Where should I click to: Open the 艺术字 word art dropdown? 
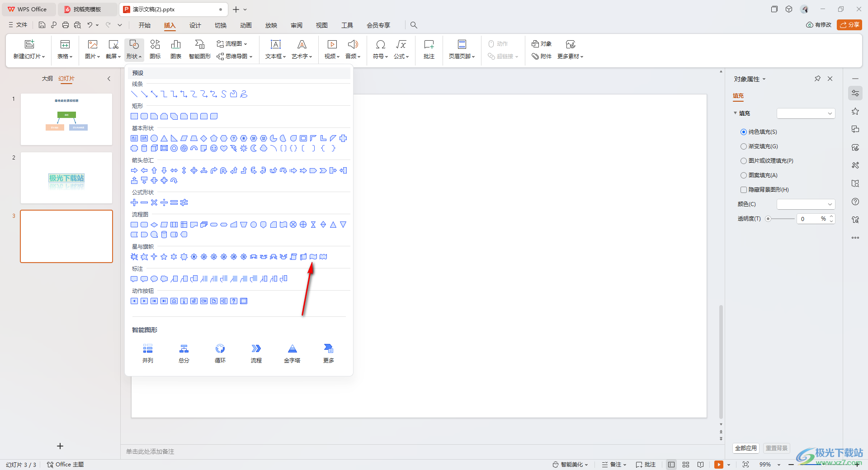302,56
